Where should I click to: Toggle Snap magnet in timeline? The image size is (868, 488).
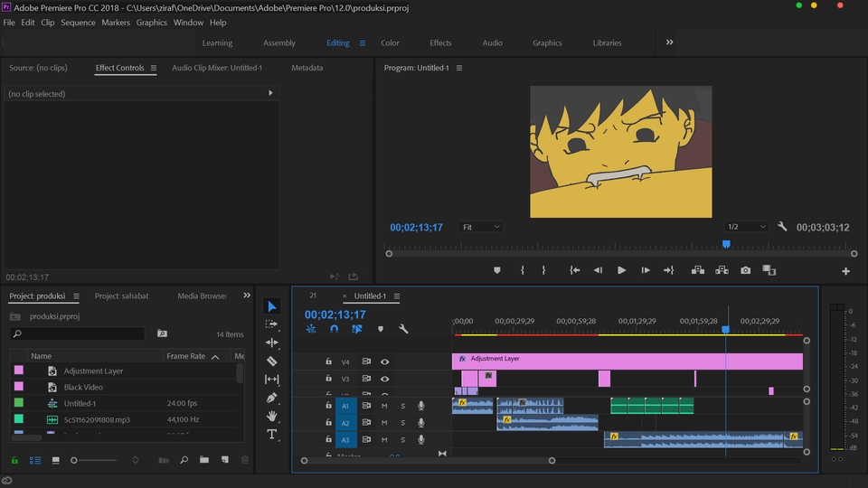coord(335,329)
